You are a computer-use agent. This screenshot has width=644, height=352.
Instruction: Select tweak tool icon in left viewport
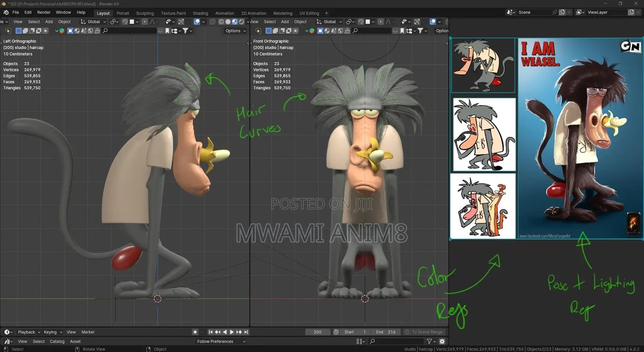point(8,31)
